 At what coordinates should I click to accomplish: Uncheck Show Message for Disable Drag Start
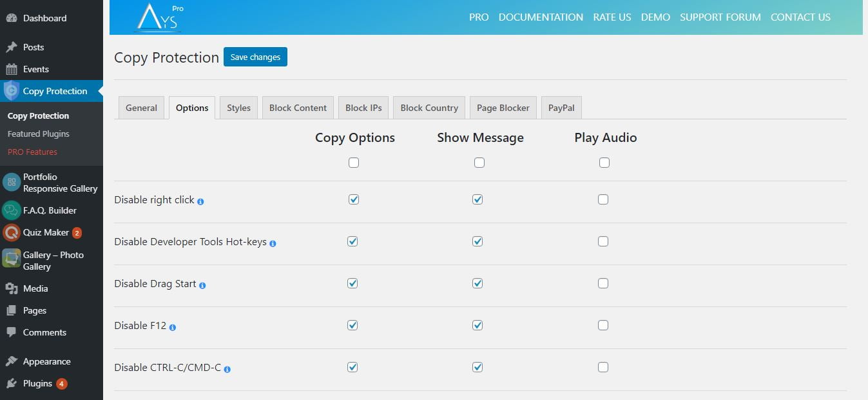(x=477, y=283)
